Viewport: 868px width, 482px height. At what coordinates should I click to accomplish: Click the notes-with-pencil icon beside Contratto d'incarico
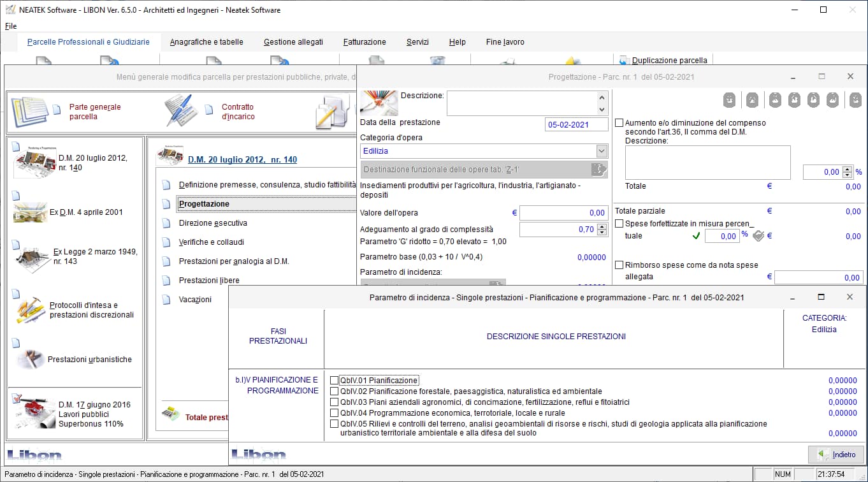tap(331, 111)
